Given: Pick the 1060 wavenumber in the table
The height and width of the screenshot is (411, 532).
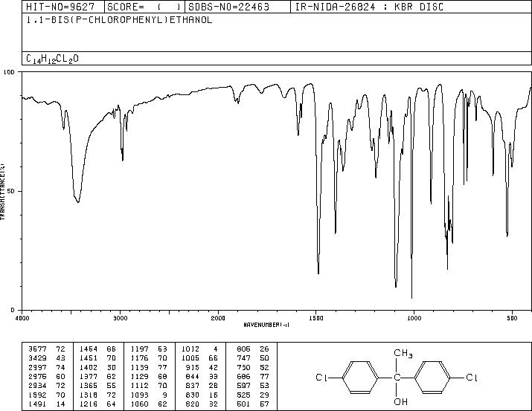Looking at the screenshot, I should point(139,404).
